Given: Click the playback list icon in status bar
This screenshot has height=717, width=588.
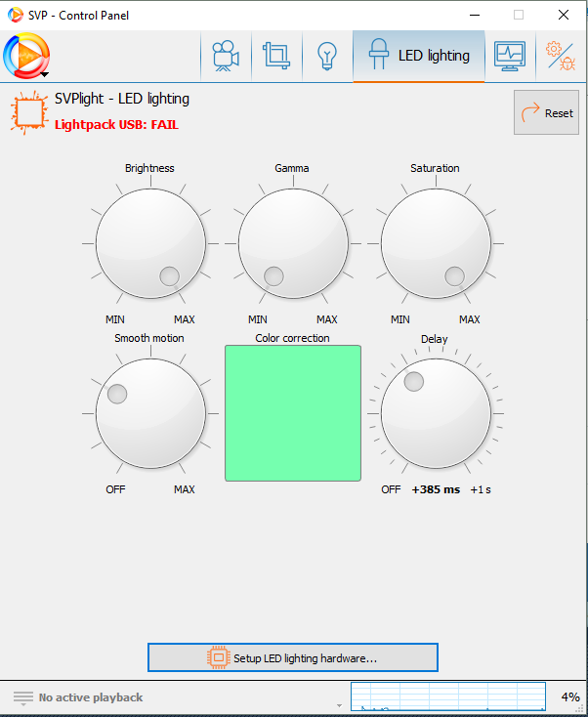Looking at the screenshot, I should pyautogui.click(x=23, y=697).
